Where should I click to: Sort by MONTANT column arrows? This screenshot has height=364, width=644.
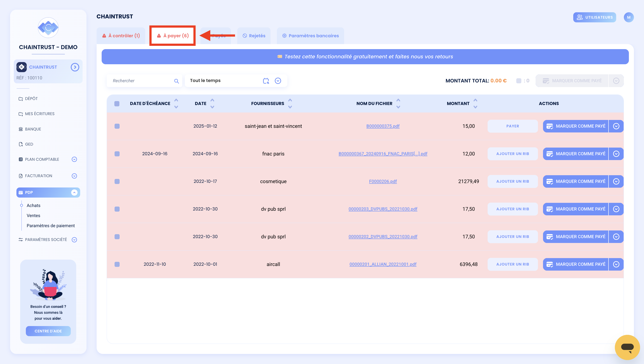click(x=475, y=103)
